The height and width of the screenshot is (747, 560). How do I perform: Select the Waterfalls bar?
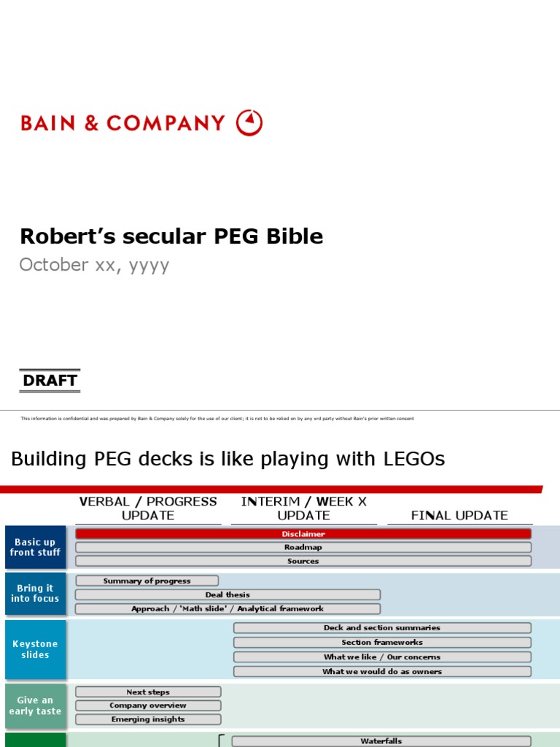pos(381,741)
